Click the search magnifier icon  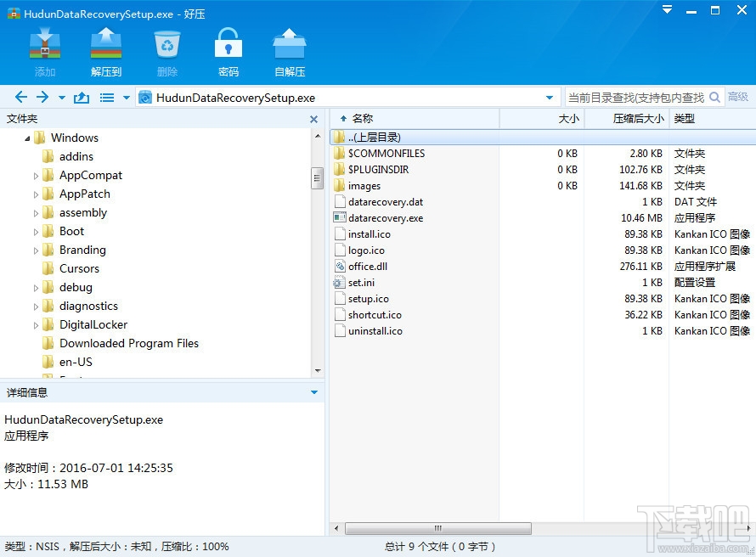click(x=715, y=98)
